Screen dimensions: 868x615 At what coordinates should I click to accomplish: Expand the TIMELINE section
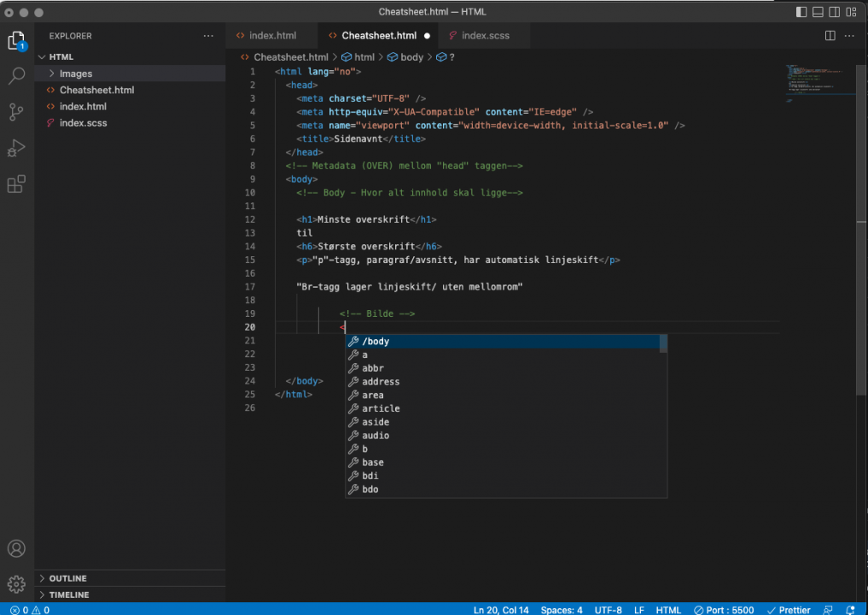69,594
